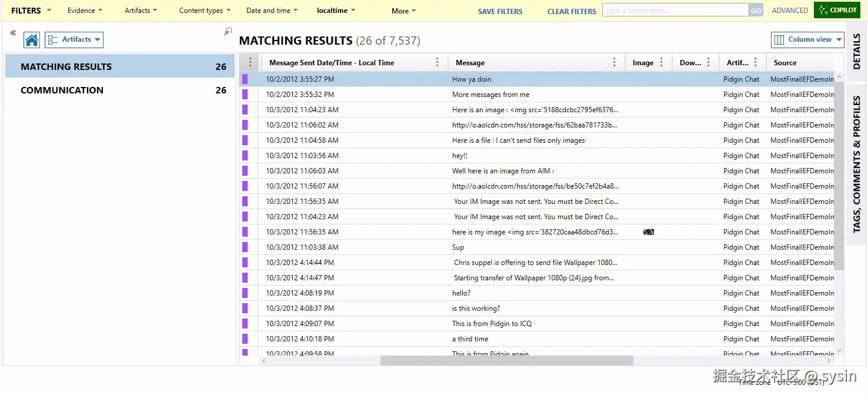
Task: Click the image thumbnail in the 'here is my image' row
Action: click(x=649, y=232)
